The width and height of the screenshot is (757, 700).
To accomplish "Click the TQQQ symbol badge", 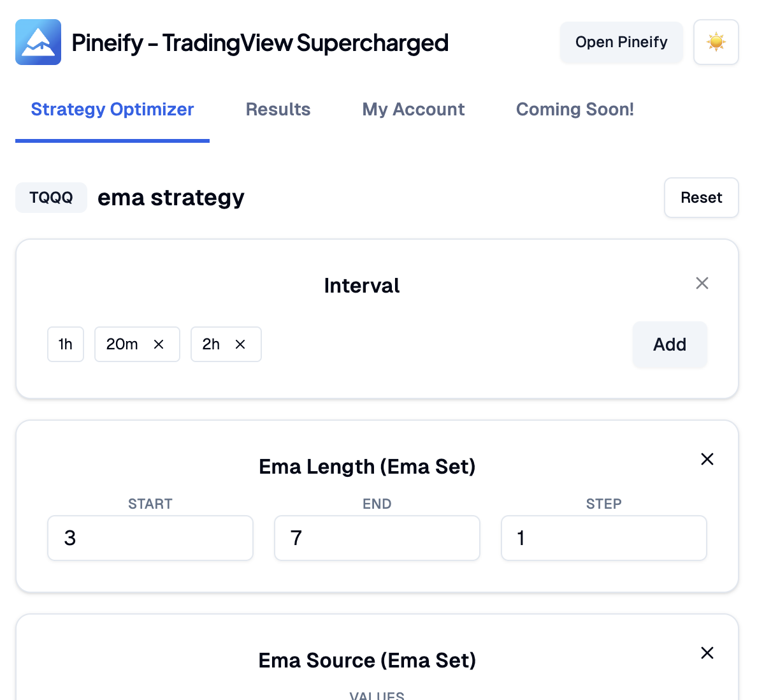I will pos(51,198).
